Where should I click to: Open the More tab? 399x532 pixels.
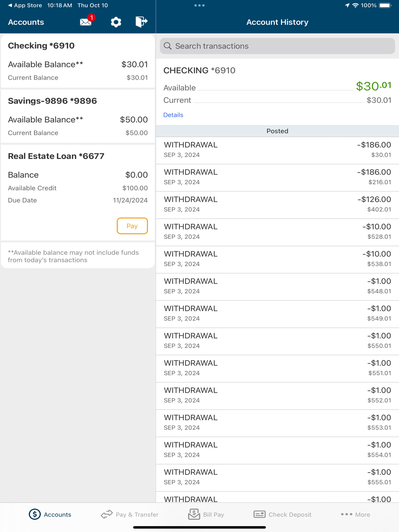(355, 514)
